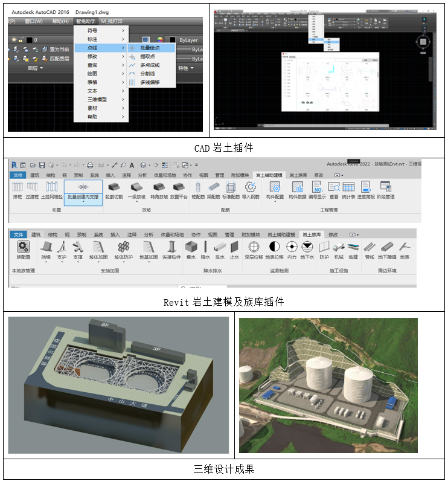Toggle layer 0 lock icon in AutoCAD

coord(21,40)
